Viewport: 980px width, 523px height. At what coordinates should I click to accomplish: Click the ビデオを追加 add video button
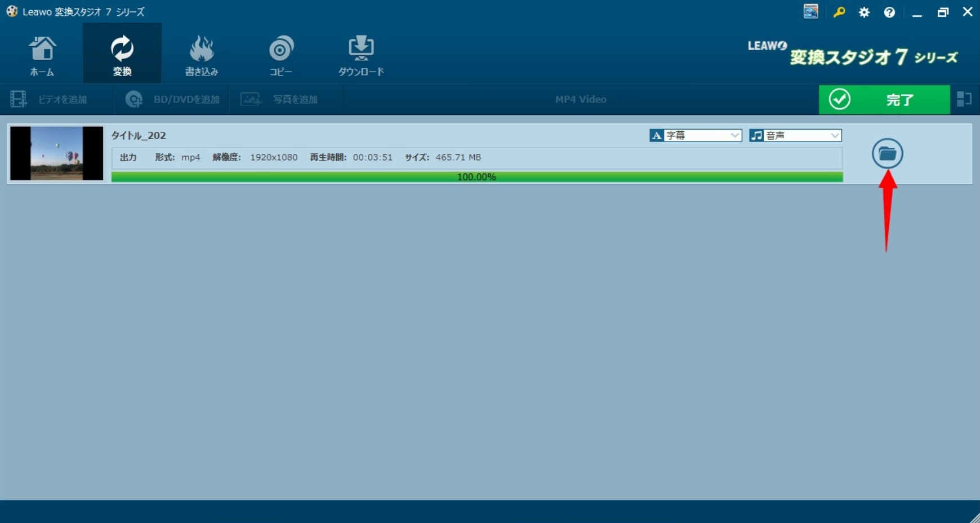tap(51, 100)
